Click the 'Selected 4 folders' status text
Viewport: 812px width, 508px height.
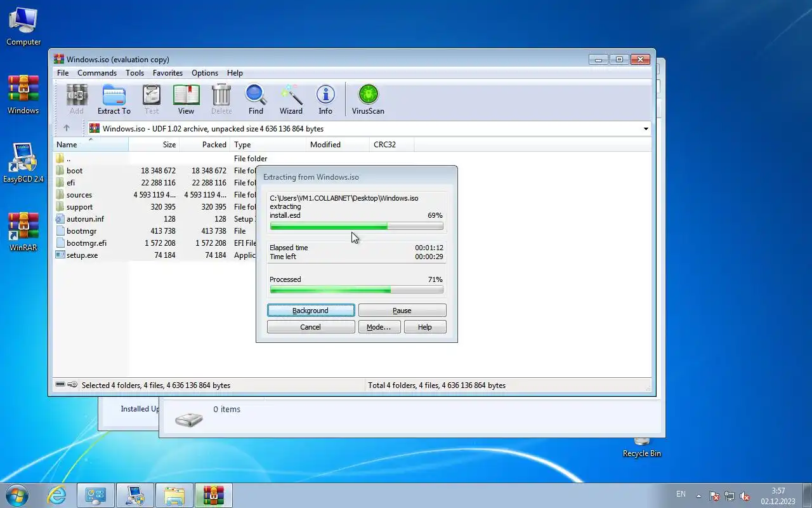coord(156,385)
